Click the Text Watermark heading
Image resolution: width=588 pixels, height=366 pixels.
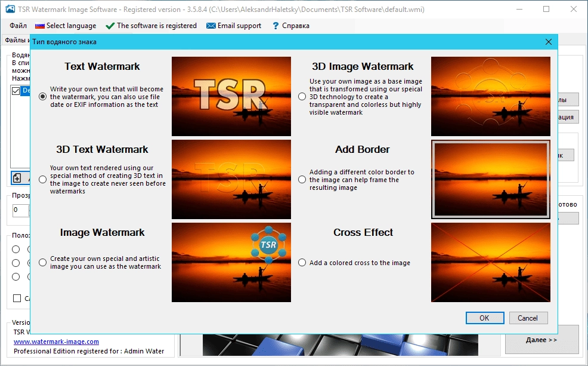click(102, 66)
